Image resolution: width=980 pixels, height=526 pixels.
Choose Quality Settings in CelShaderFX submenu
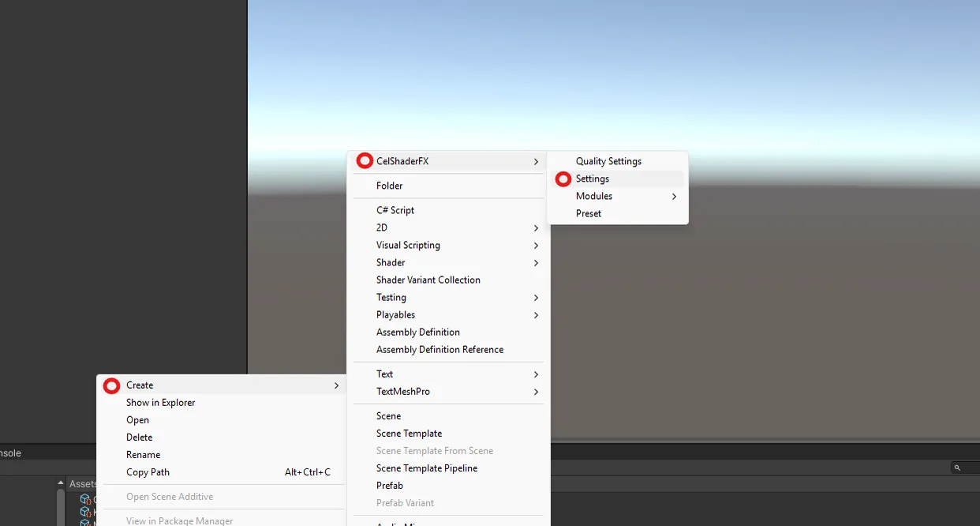coord(617,161)
